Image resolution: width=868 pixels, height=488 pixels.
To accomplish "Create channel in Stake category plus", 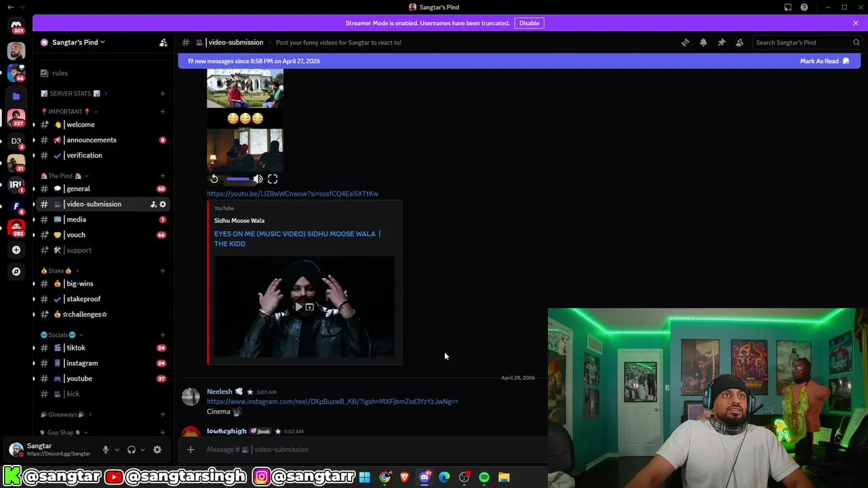I will point(163,270).
